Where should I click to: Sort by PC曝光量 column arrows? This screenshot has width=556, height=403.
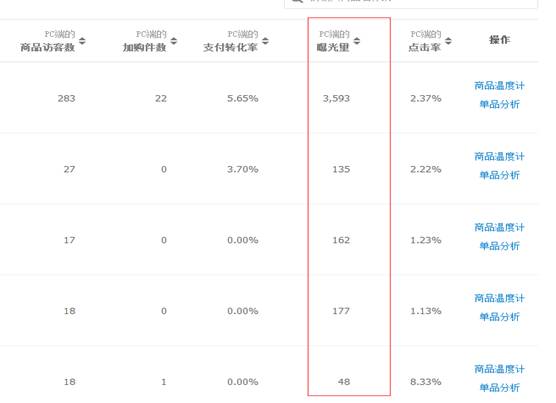(357, 41)
